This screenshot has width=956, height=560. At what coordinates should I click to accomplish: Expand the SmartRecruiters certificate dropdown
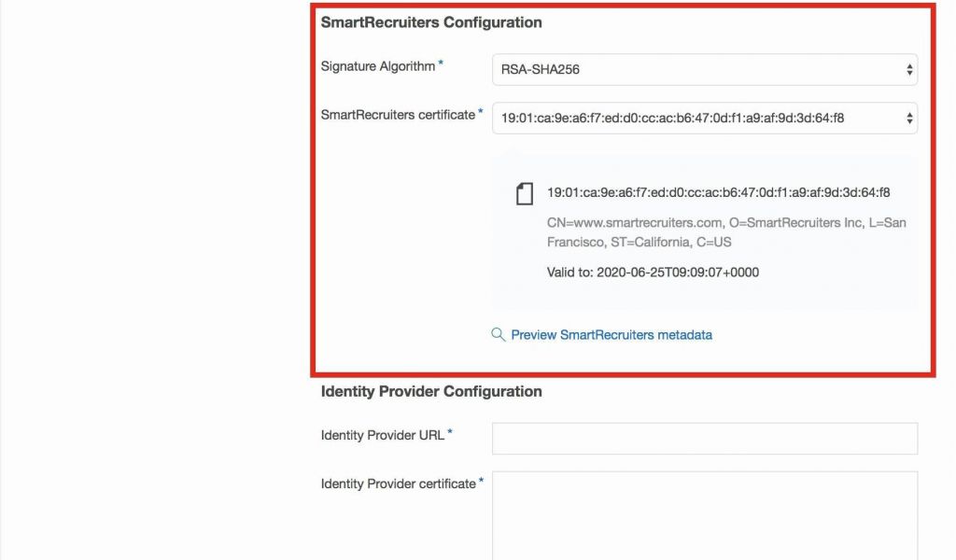704,118
